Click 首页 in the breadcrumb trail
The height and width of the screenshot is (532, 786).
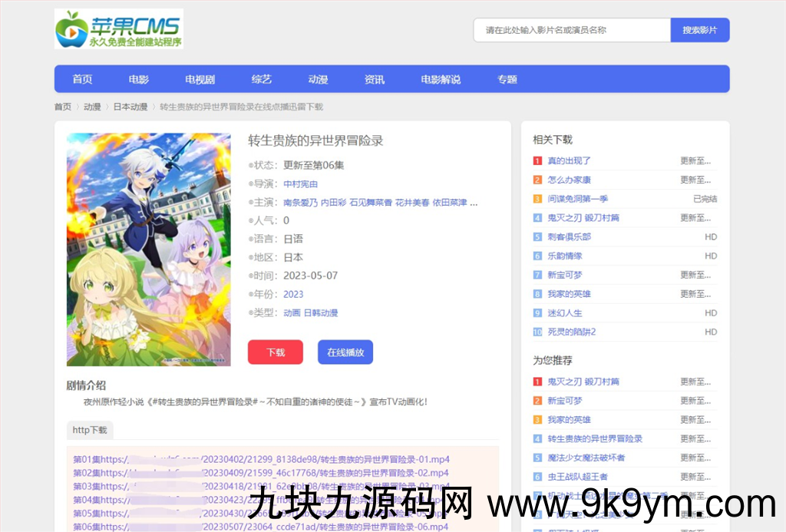tap(63, 107)
